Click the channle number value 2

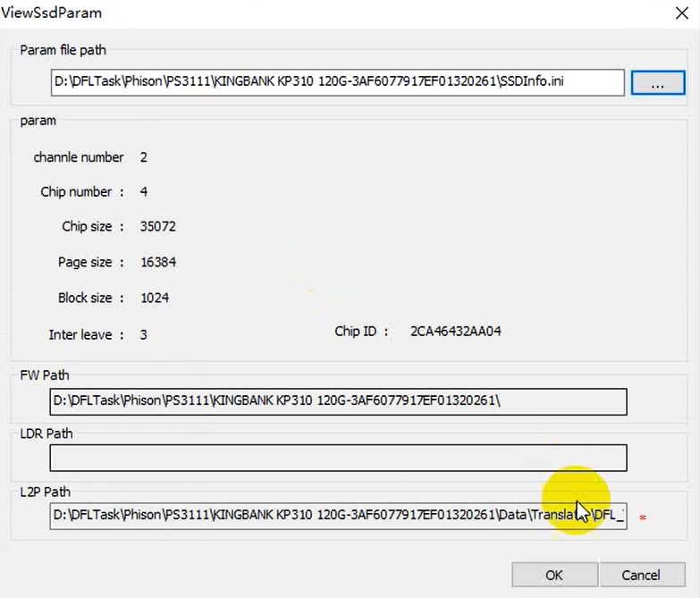tap(144, 157)
